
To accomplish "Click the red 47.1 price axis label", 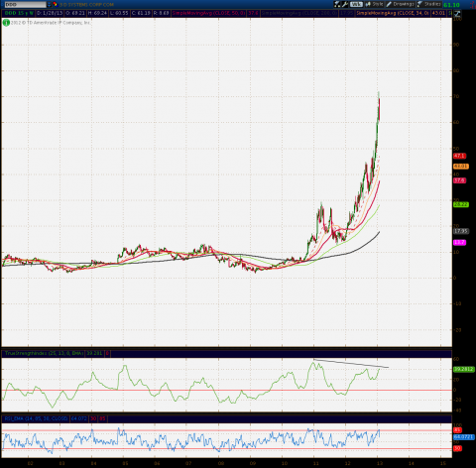I will [x=459, y=156].
